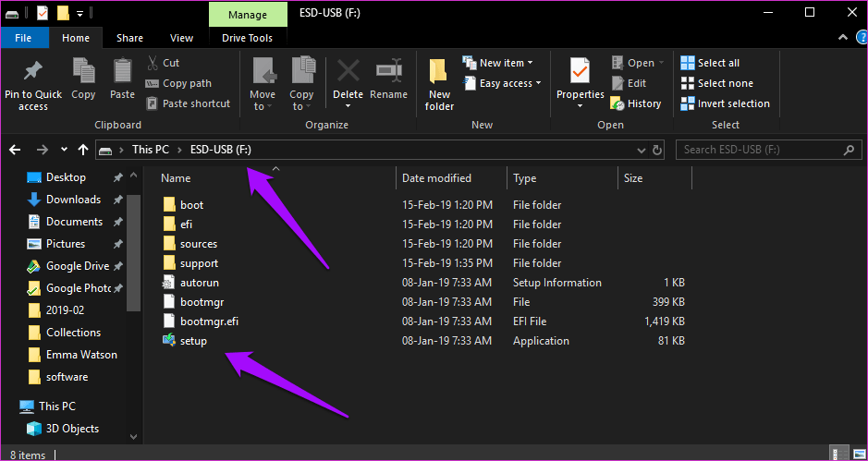Image resolution: width=868 pixels, height=461 pixels.
Task: Open Downloads in Quick access sidebar
Action: pyautogui.click(x=73, y=200)
